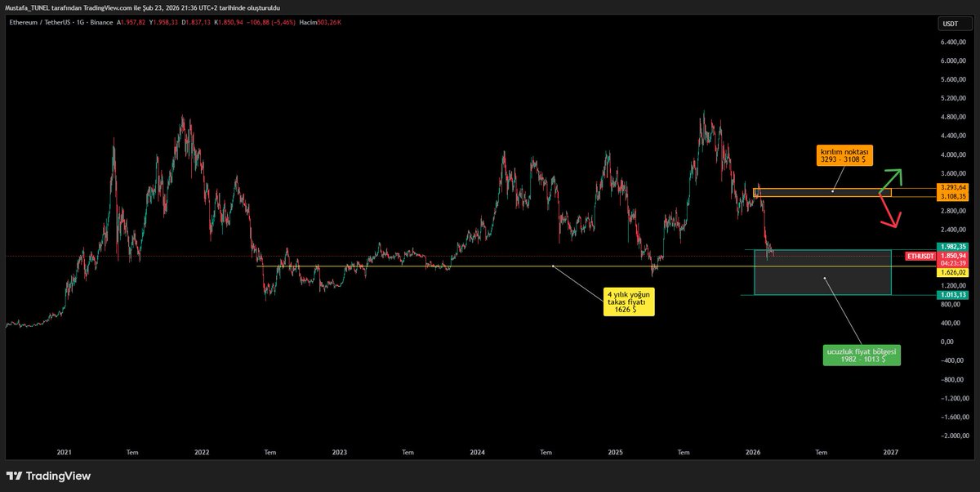Click the current price label 1.850,94
The image size is (980, 492).
(951, 256)
